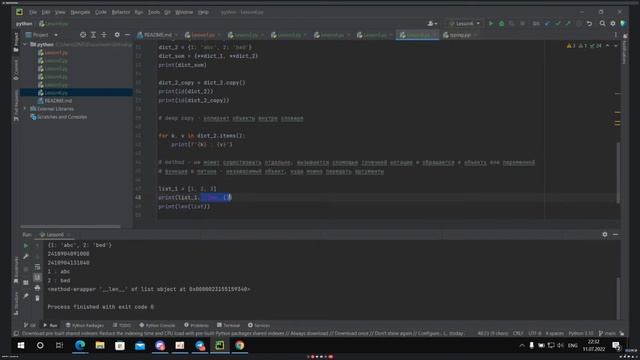The width and height of the screenshot is (640, 360).
Task: Jump to previous highlighted error up arrow
Action: pyautogui.click(x=607, y=46)
